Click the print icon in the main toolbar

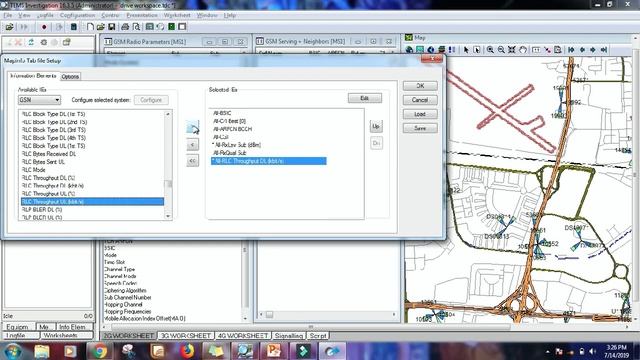[x=125, y=27]
